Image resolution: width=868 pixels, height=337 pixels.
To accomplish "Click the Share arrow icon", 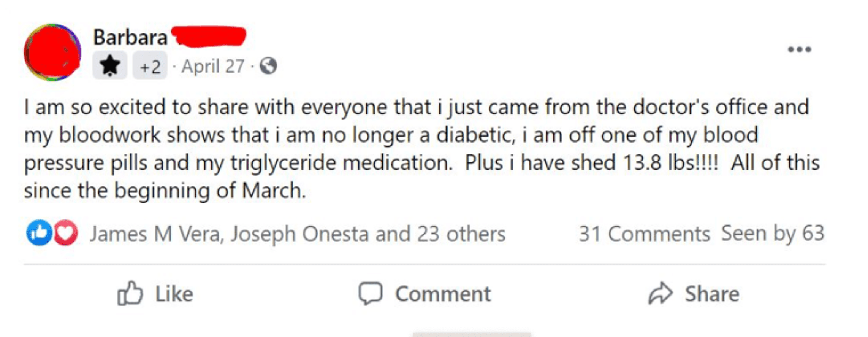I will [661, 293].
